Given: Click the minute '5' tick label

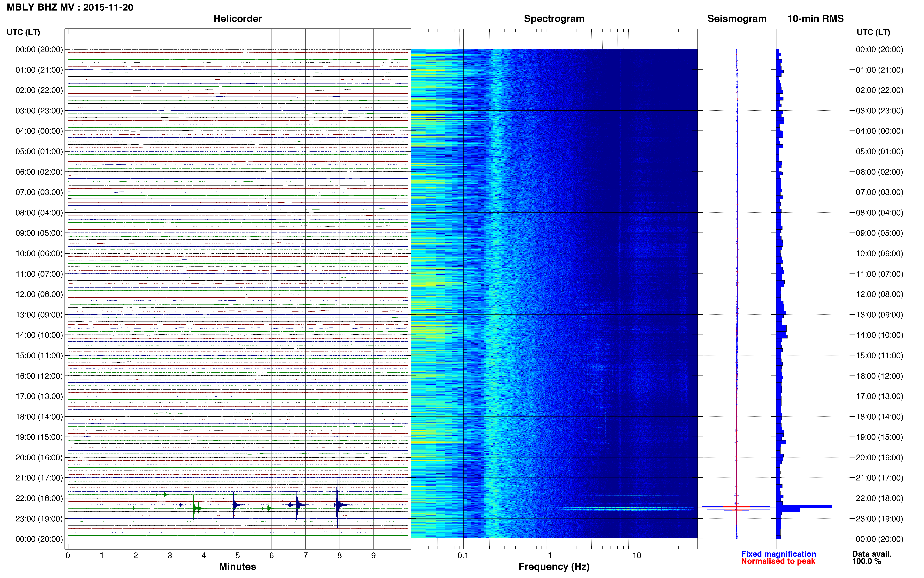Looking at the screenshot, I should (238, 555).
